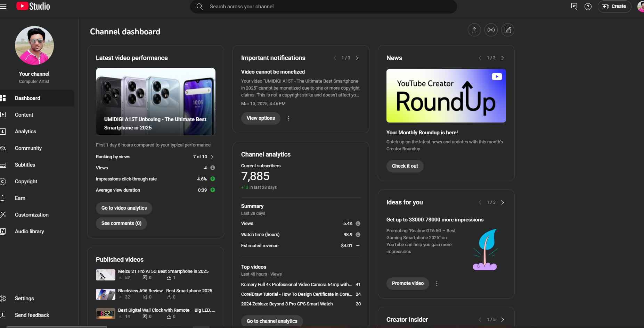The height and width of the screenshot is (328, 644).
Task: Click the channel profile picture
Action: 34,45
